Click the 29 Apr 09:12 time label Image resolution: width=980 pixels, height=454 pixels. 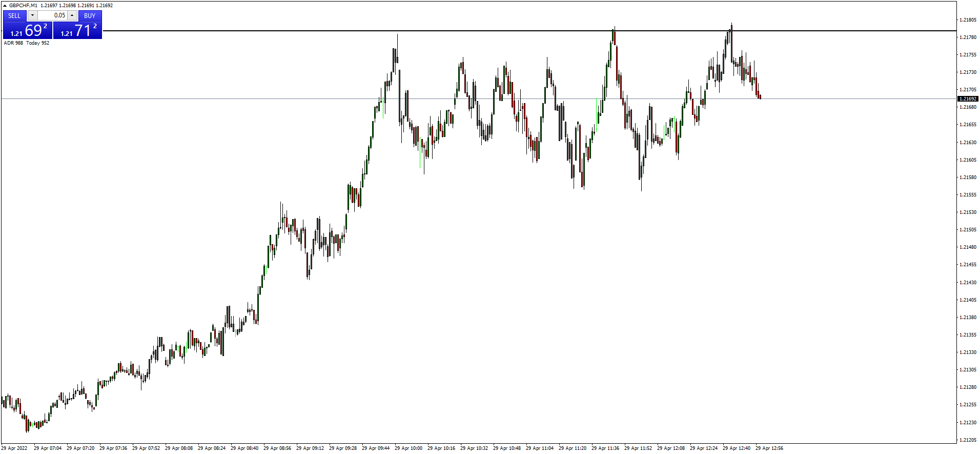point(310,448)
